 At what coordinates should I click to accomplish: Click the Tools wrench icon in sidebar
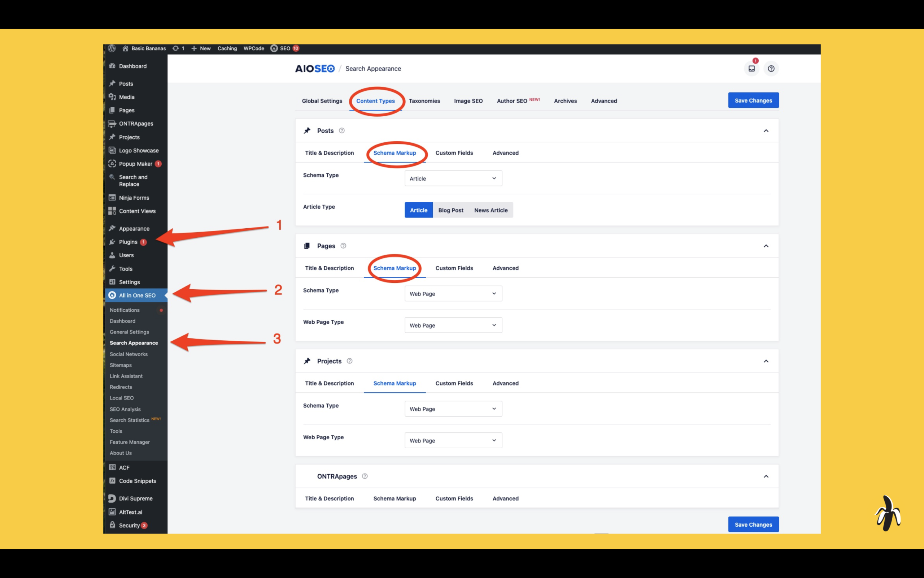click(112, 269)
